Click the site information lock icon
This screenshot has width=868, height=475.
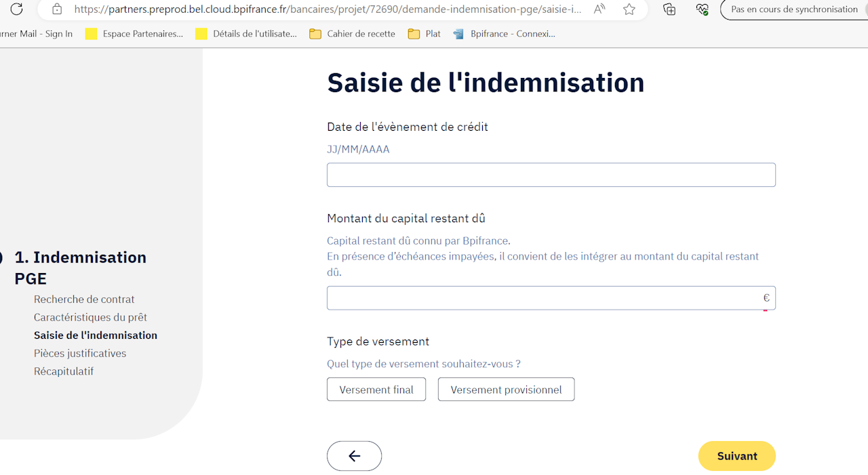57,9
